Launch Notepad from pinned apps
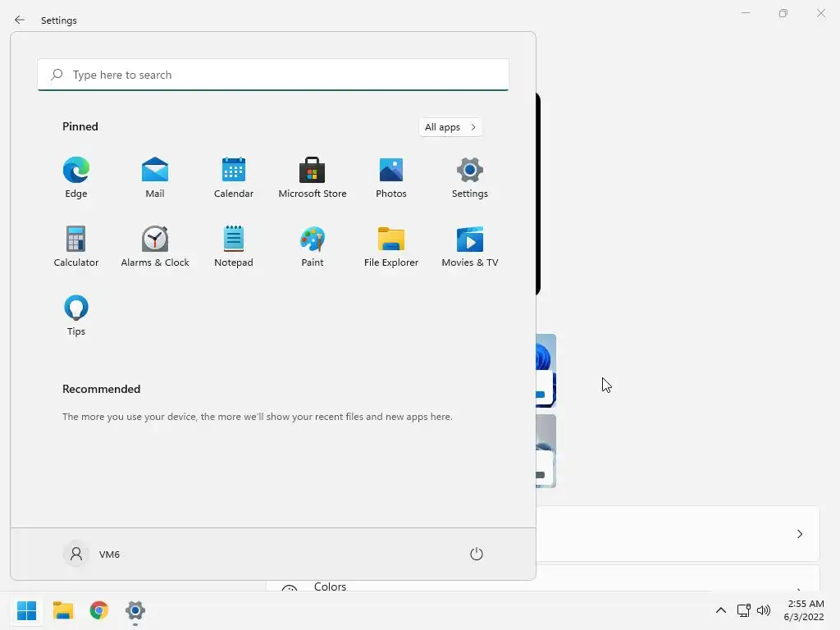The image size is (840, 630). [x=234, y=246]
